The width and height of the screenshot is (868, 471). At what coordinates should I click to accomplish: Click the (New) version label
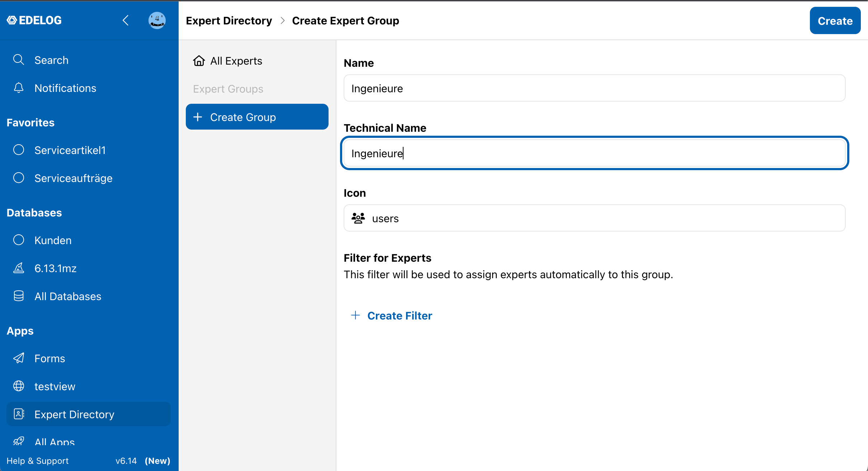pos(157,461)
